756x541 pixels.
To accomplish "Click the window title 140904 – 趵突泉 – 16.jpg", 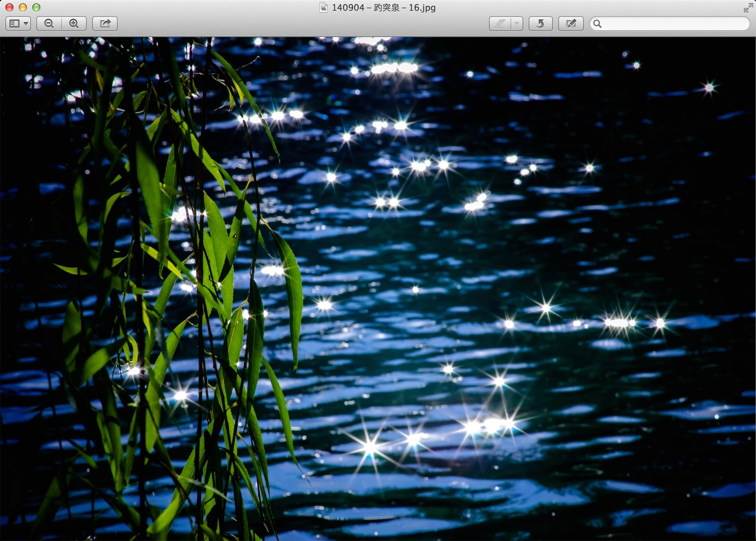I will click(383, 7).
